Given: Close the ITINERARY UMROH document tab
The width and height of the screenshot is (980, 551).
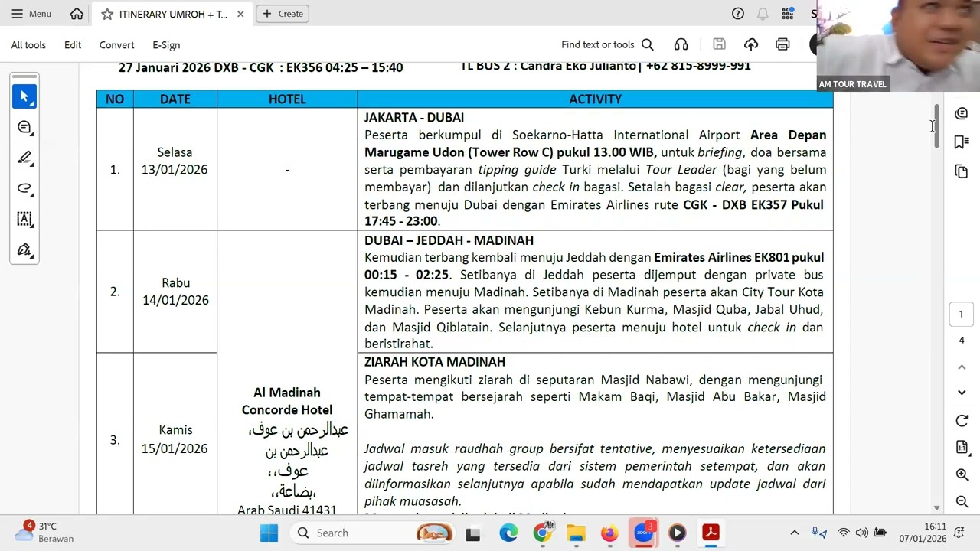Looking at the screenshot, I should [240, 14].
